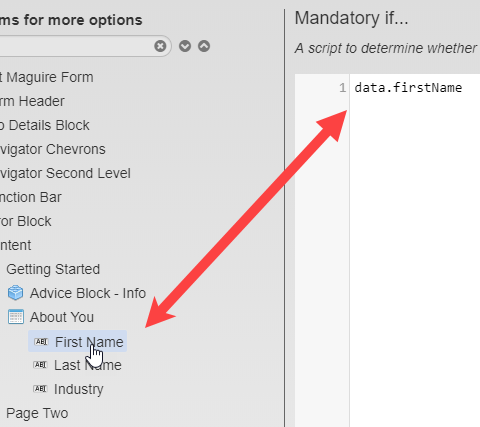
Task: Jump to previous search result up arrow
Action: tap(204, 46)
